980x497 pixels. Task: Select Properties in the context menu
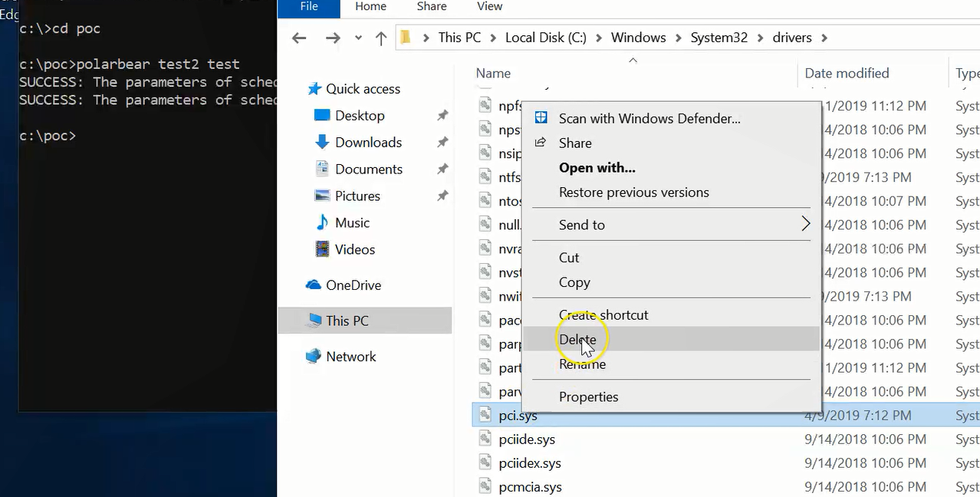click(x=588, y=397)
